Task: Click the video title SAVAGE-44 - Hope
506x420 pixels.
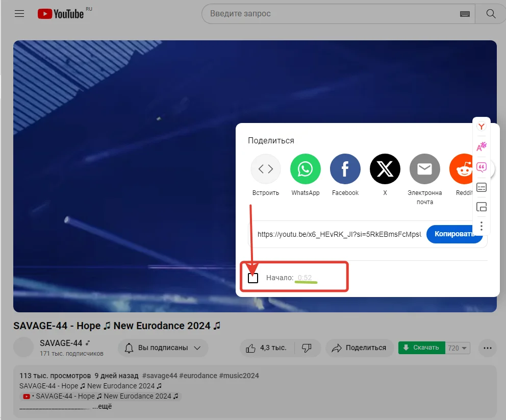Action: point(117,326)
